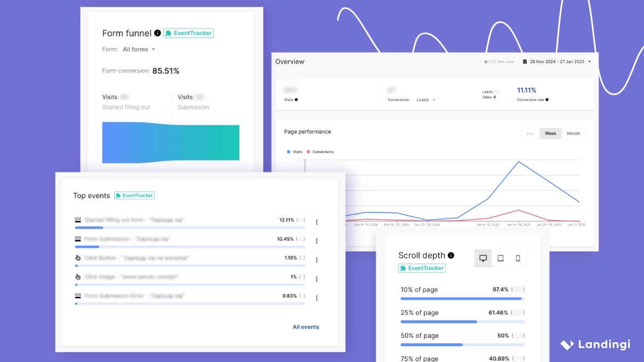The height and width of the screenshot is (362, 644).
Task: Click the info icon next to Scroll depth
Action: [x=452, y=255]
